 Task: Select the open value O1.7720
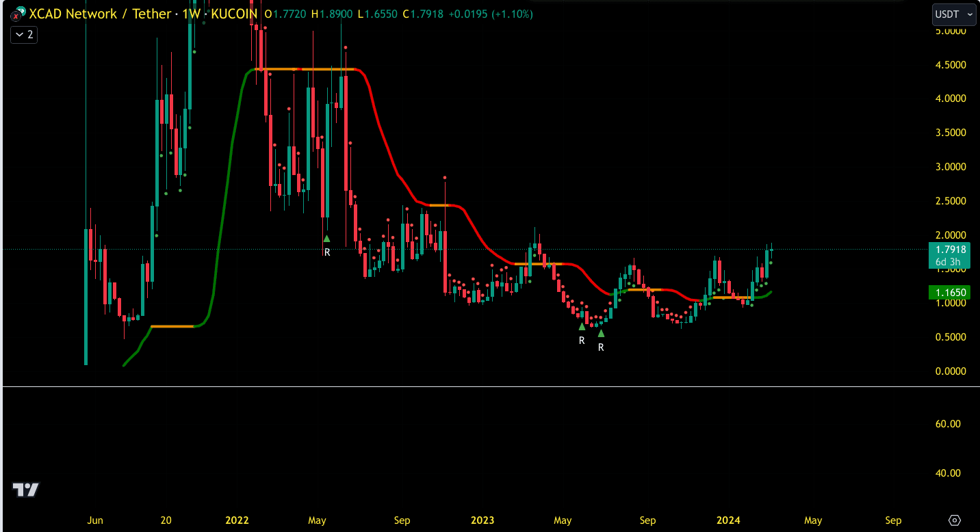285,14
